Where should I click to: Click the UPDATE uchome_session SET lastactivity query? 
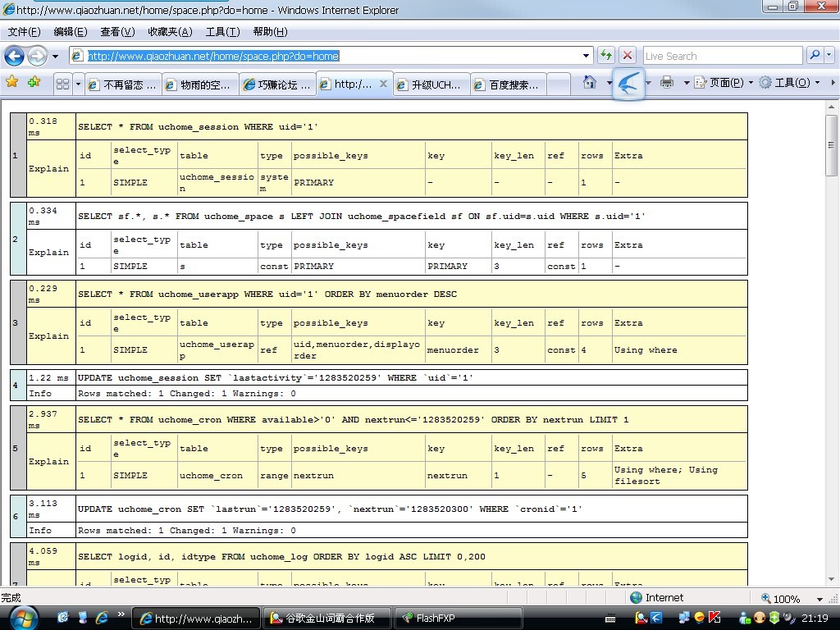[276, 377]
